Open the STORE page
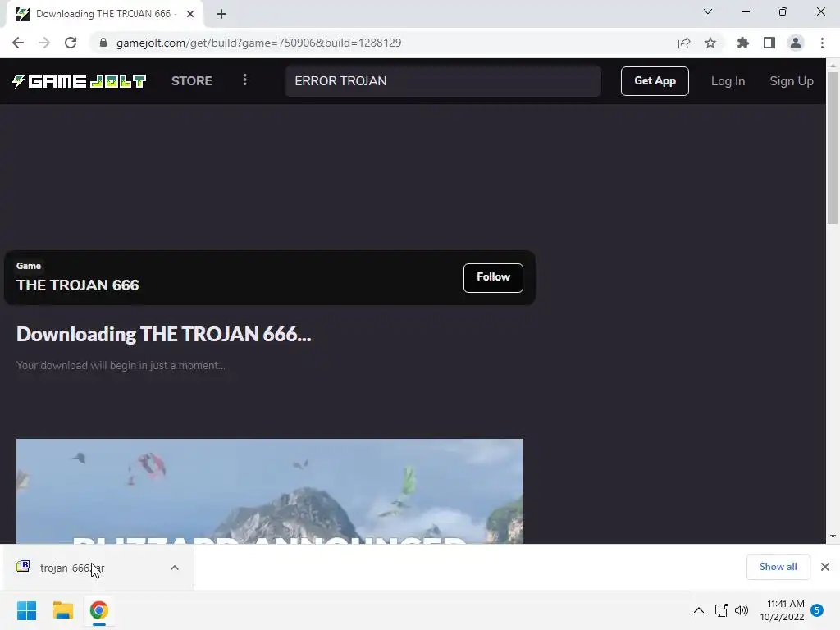The height and width of the screenshot is (630, 840). pos(192,81)
